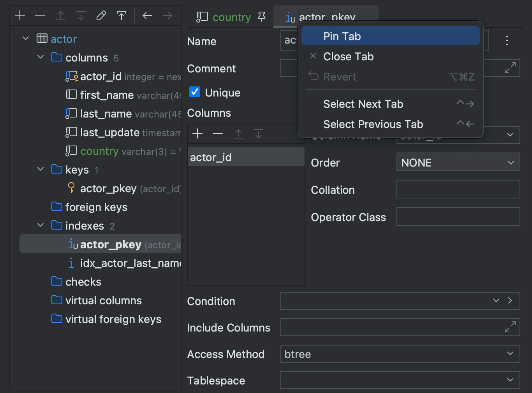
Task: Open the Order dropdown set to NONE
Action: pyautogui.click(x=458, y=162)
